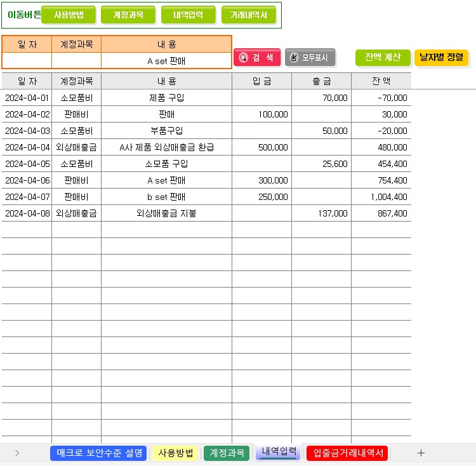Select 'A사 제품 외상매출금 환급' cell
This screenshot has height=466, width=476.
(166, 147)
